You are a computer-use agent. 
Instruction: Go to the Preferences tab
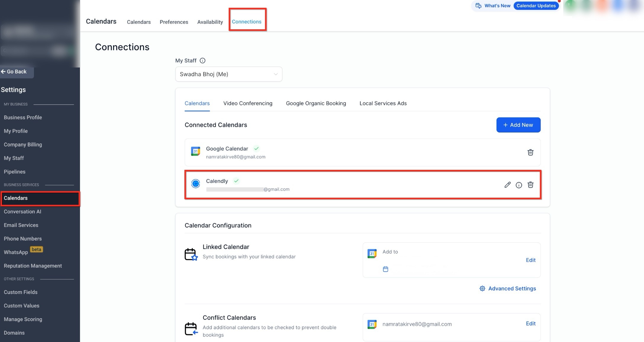(174, 22)
